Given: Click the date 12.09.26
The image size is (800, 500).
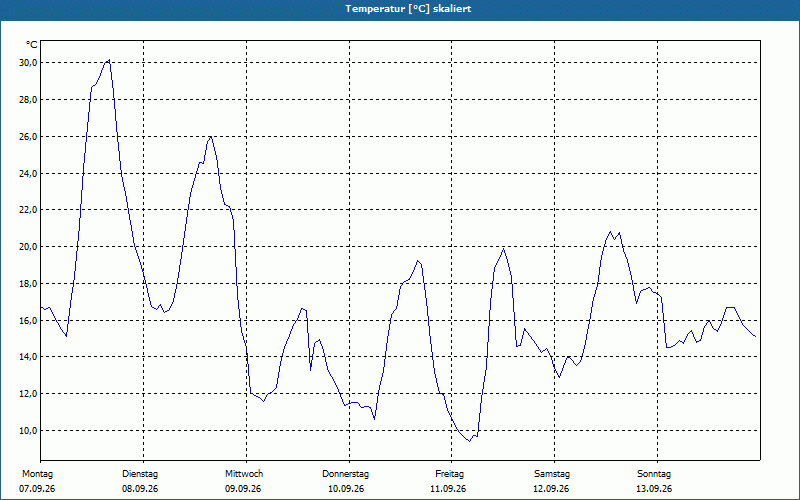Looking at the screenshot, I should tap(551, 489).
